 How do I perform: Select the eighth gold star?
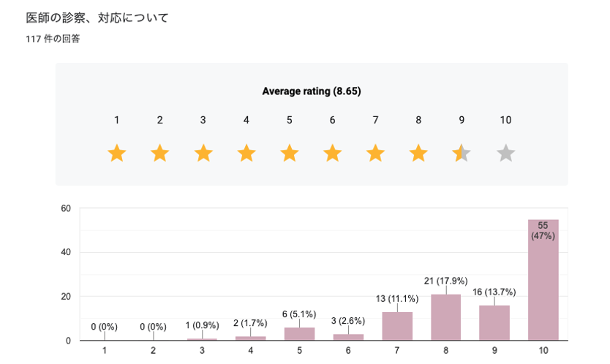(419, 153)
